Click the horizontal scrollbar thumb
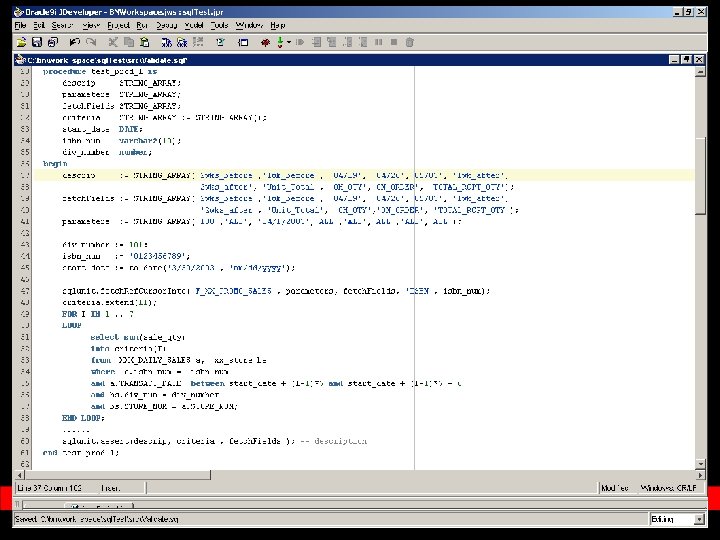The height and width of the screenshot is (540, 720). (x=118, y=475)
